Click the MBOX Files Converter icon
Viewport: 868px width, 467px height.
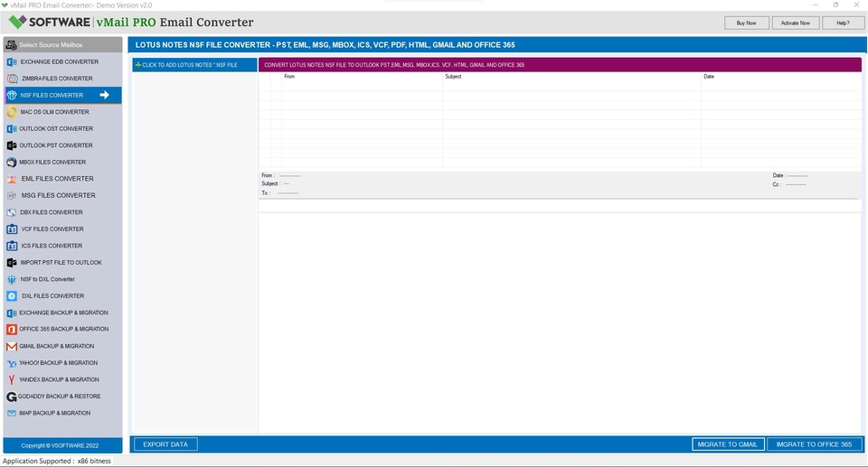coord(12,162)
